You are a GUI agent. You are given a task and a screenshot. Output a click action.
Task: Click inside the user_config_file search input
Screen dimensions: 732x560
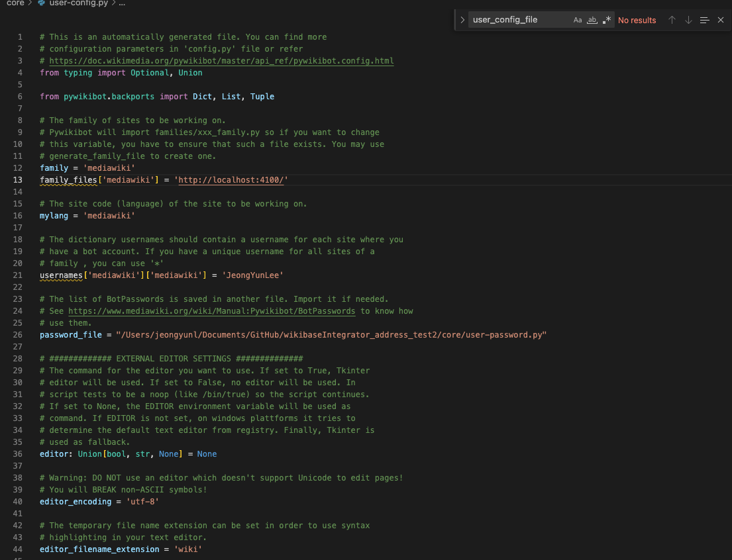click(517, 20)
